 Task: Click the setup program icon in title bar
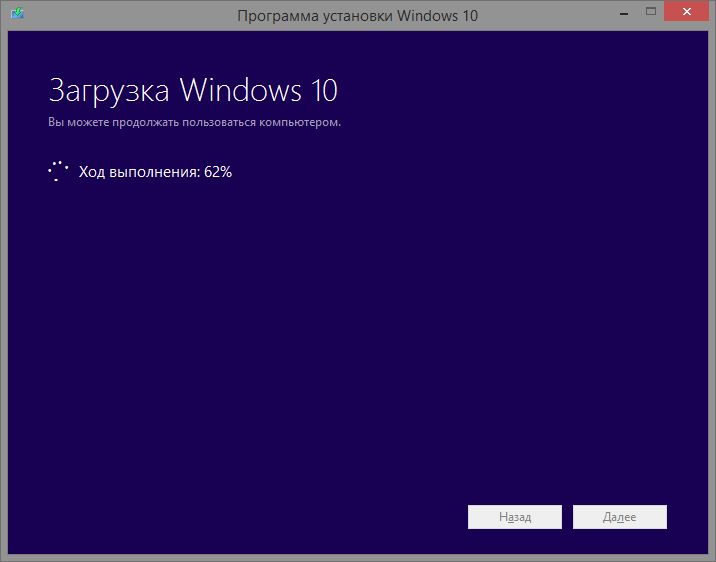13,16
